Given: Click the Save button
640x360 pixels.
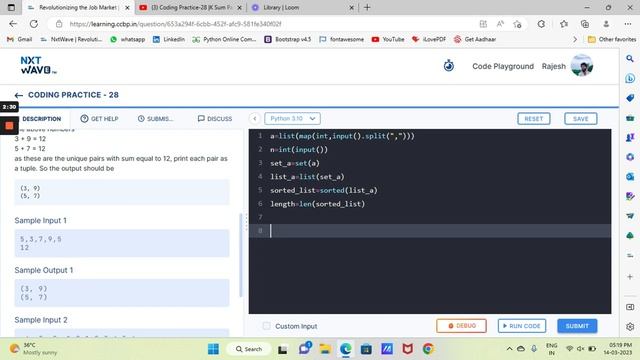Looking at the screenshot, I should [x=580, y=119].
